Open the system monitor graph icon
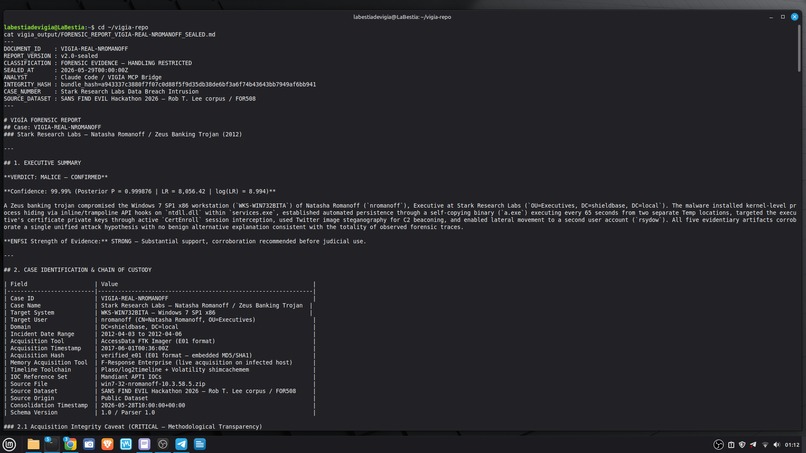The image size is (806, 453). click(x=125, y=444)
